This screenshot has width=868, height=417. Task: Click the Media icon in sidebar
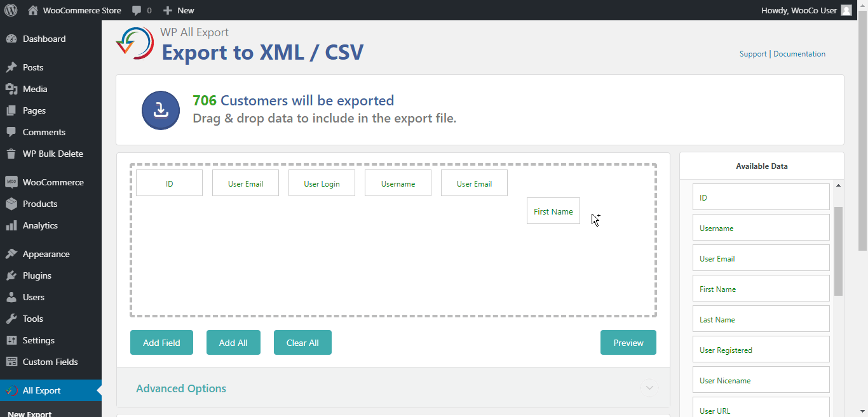coord(11,89)
